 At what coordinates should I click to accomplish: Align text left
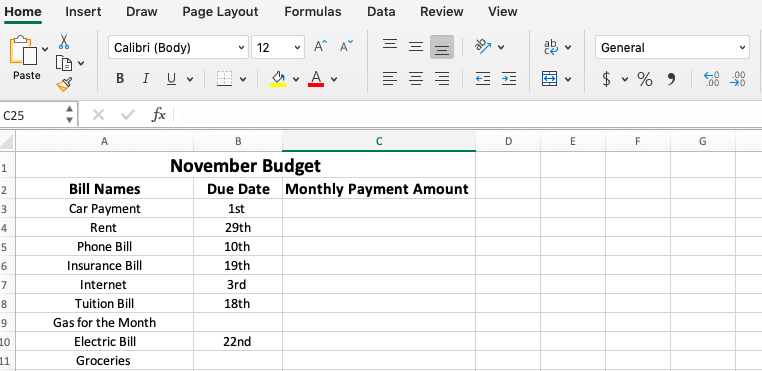390,79
